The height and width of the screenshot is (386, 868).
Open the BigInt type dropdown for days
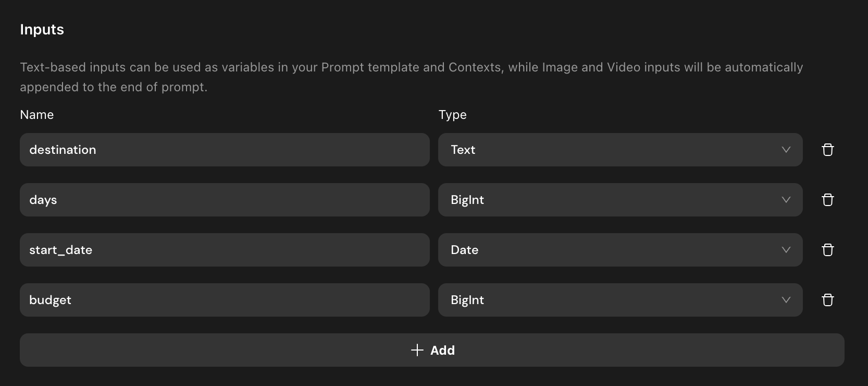click(620, 200)
